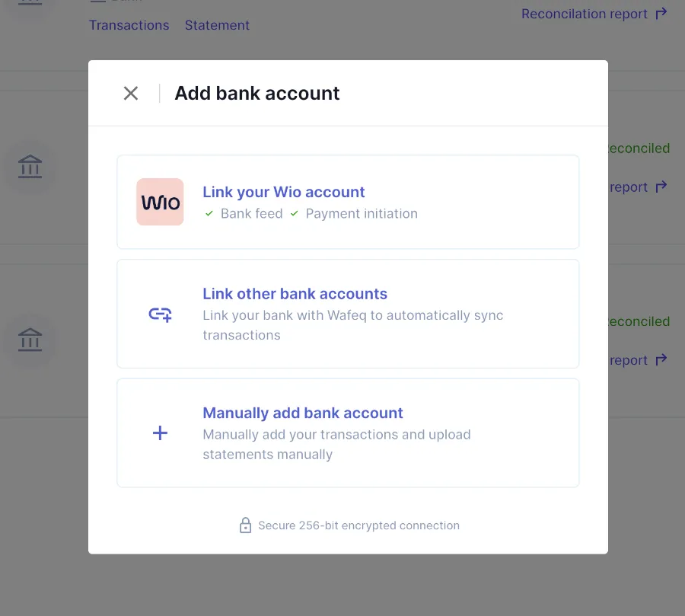This screenshot has width=685, height=616.
Task: Click the Secure 256-bit encrypted connection text
Action: click(358, 525)
